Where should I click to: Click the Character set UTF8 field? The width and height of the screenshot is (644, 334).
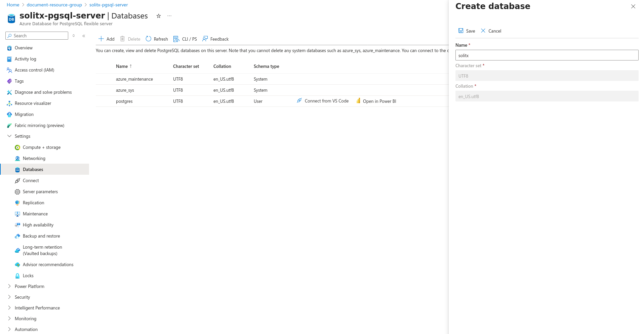pos(547,76)
